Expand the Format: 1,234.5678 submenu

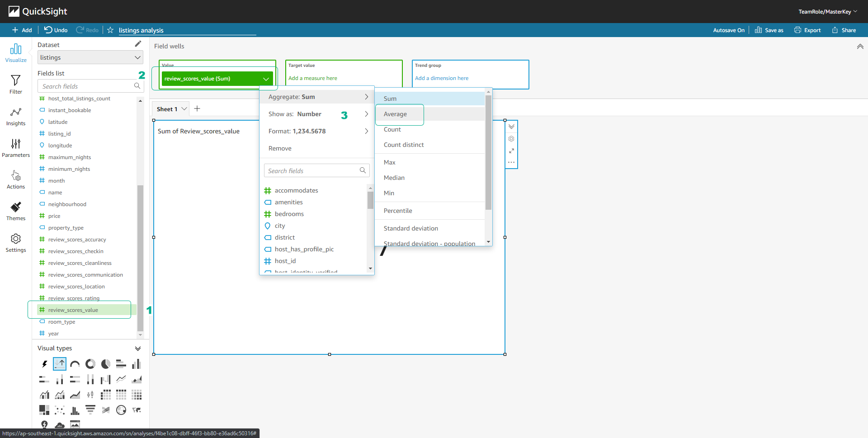[x=317, y=131]
